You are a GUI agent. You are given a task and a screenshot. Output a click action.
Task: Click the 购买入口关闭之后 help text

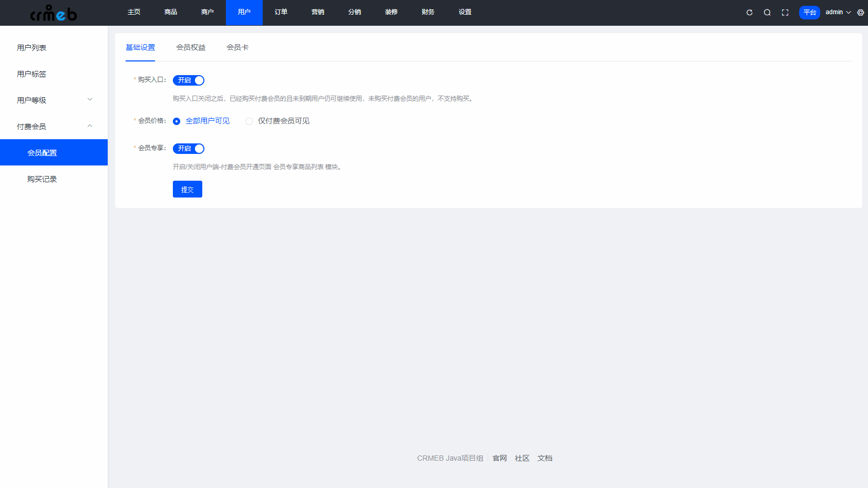tap(324, 99)
